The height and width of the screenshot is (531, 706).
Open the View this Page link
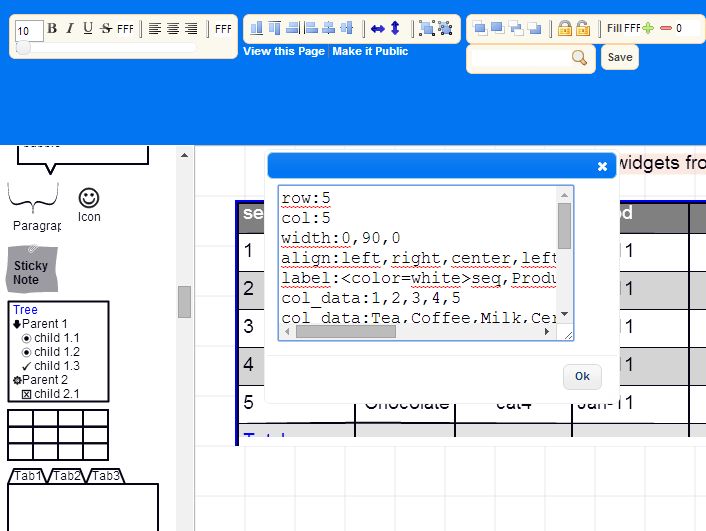click(x=284, y=51)
